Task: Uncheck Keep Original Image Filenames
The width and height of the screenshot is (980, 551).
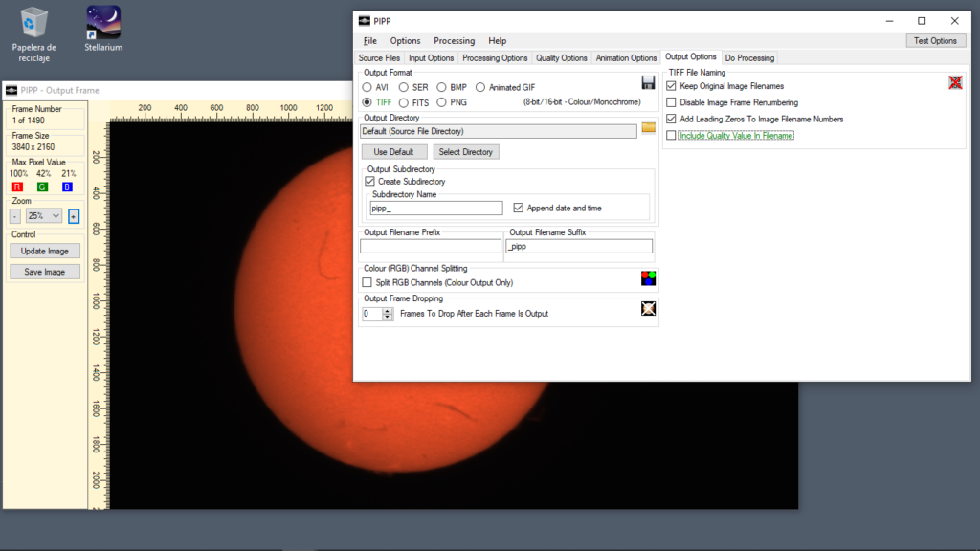Action: [x=671, y=85]
